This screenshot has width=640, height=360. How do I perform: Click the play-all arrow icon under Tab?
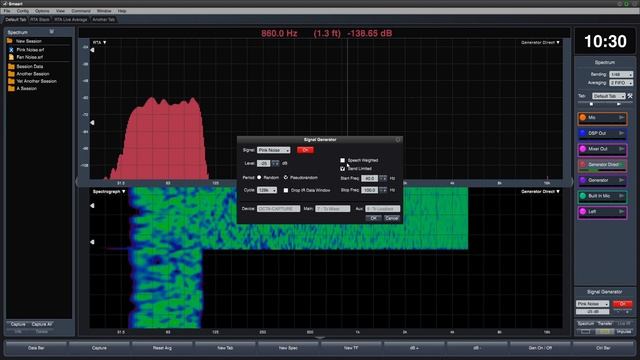619,104
